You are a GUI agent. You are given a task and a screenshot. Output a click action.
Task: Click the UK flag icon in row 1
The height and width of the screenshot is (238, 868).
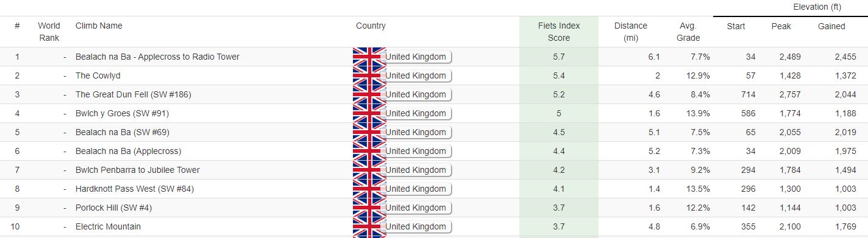coord(369,57)
